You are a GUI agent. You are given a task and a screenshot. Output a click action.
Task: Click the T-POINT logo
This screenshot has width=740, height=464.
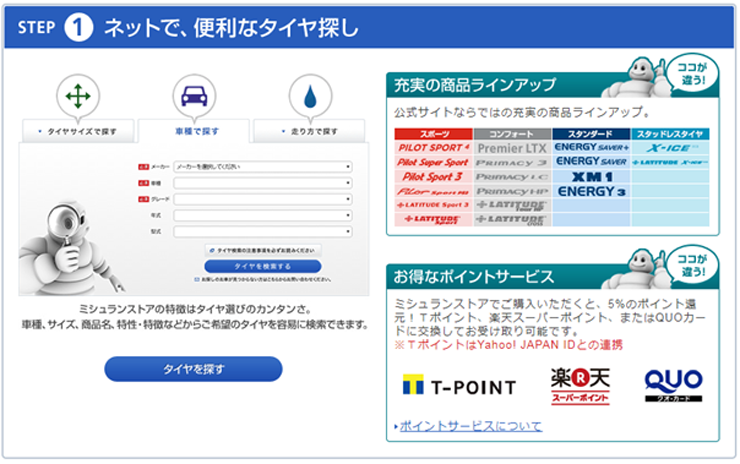[459, 386]
